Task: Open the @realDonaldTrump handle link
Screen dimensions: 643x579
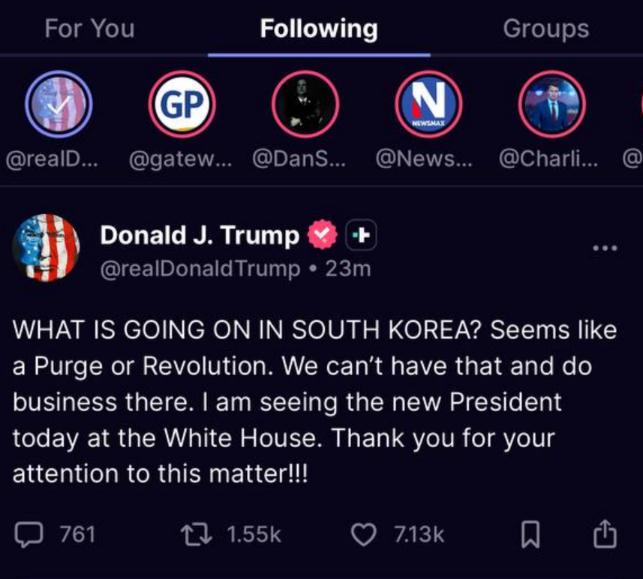Action: pyautogui.click(x=198, y=268)
